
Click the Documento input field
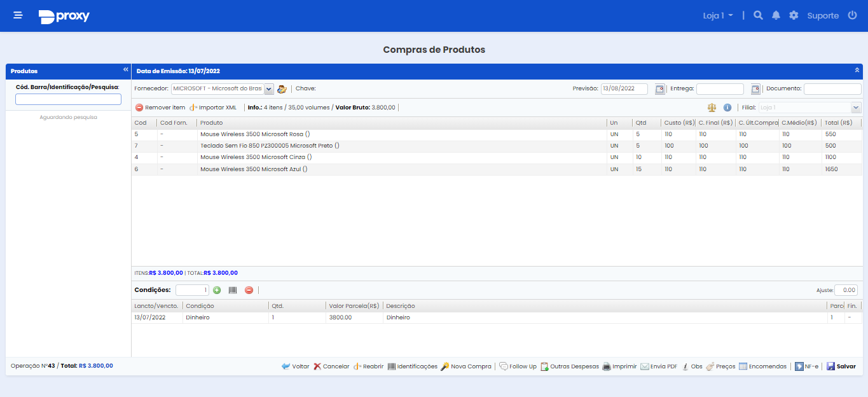pos(832,89)
